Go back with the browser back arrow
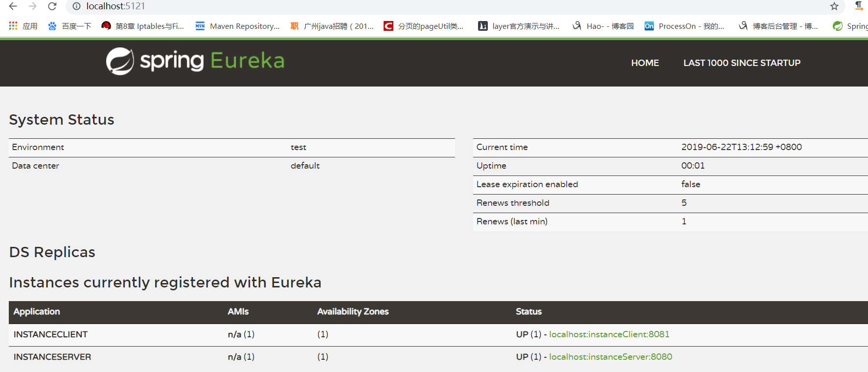868x372 pixels. click(x=13, y=6)
